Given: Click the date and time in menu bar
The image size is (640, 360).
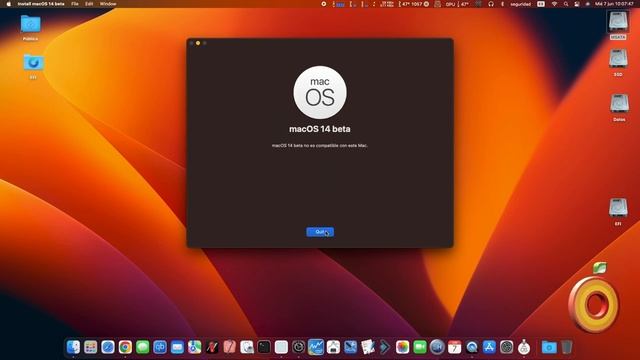Looking at the screenshot, I should point(614,4).
